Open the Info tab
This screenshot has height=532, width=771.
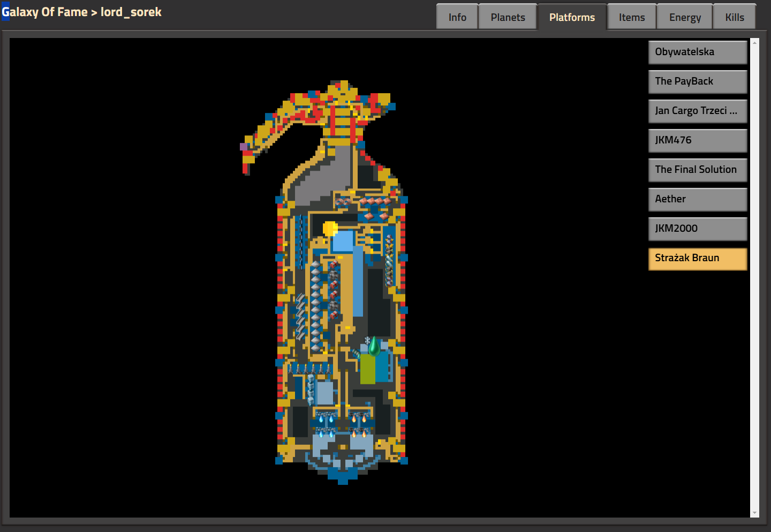click(457, 17)
